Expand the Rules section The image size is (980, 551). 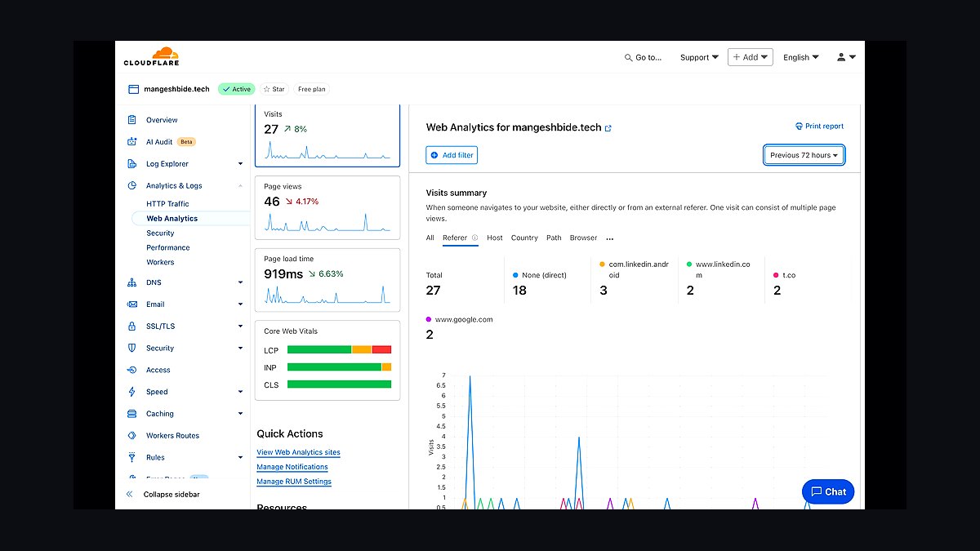(x=240, y=458)
